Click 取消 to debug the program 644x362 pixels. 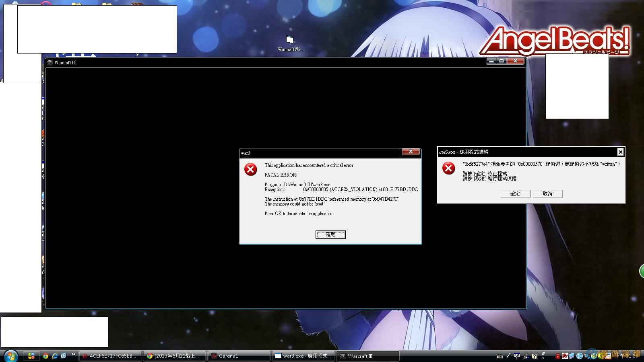[x=547, y=194]
